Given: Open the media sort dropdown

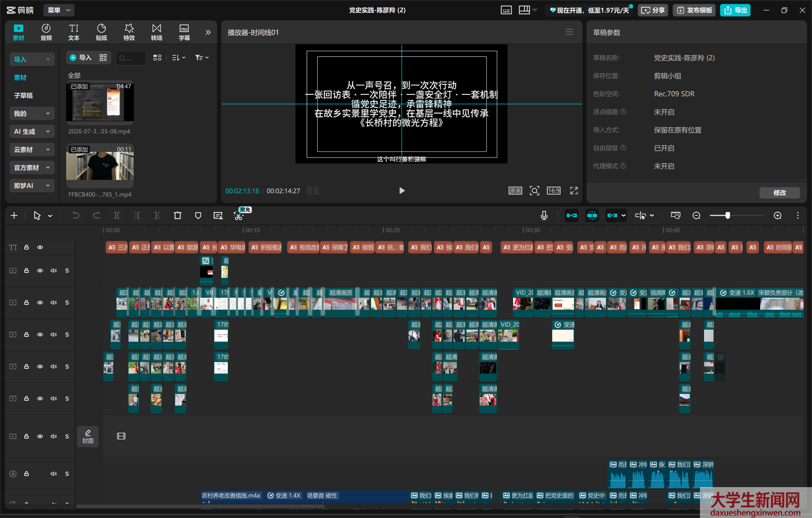Looking at the screenshot, I should point(179,58).
